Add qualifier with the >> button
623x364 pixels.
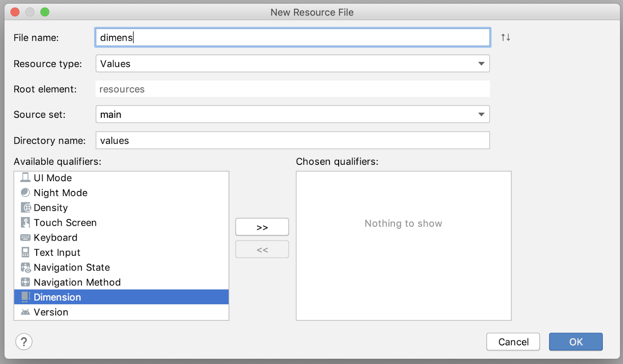coord(262,227)
